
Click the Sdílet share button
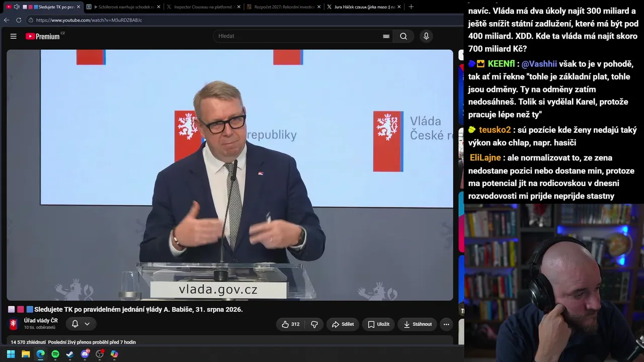pos(343,324)
